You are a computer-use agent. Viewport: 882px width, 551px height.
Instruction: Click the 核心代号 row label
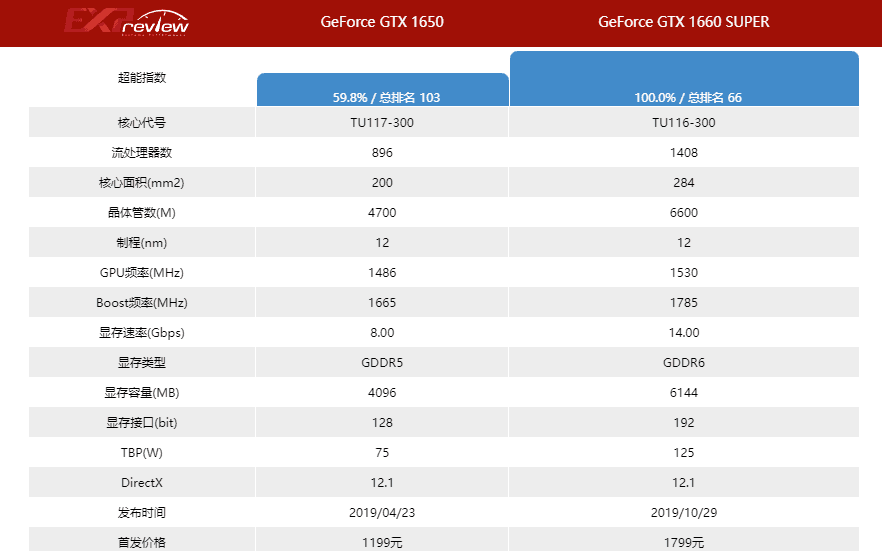[x=142, y=123]
